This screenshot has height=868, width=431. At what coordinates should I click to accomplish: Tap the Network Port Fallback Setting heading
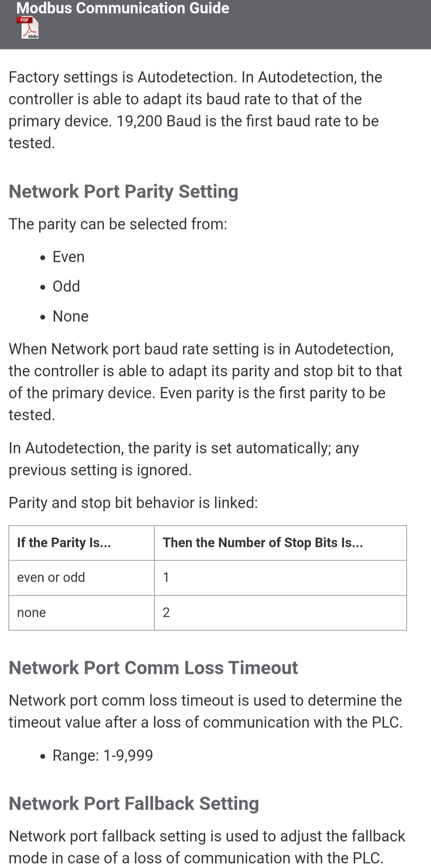(134, 803)
